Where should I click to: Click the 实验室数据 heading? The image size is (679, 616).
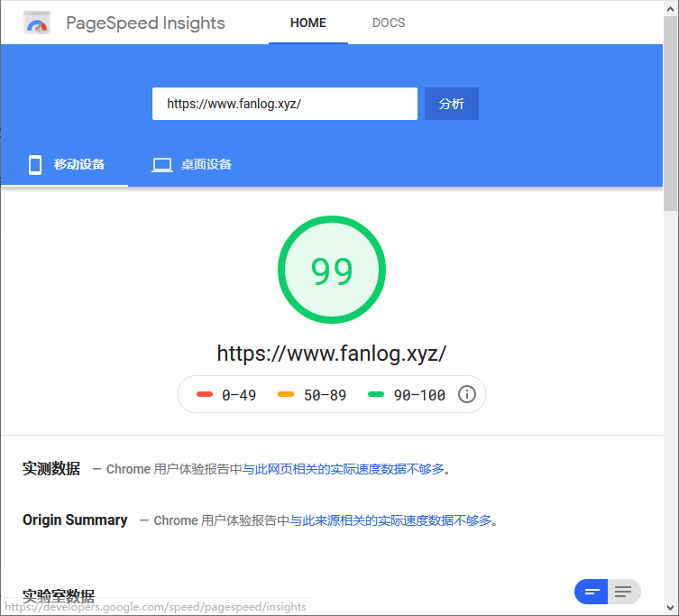(59, 596)
